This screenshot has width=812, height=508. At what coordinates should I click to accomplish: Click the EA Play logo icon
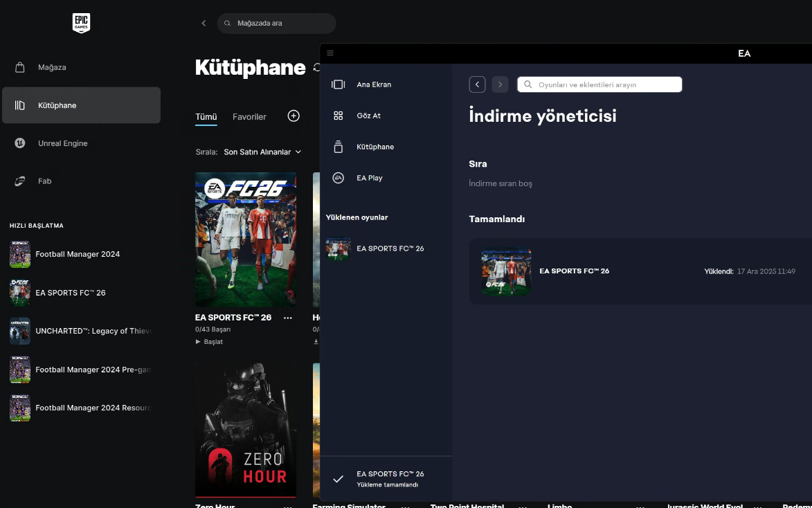point(339,178)
